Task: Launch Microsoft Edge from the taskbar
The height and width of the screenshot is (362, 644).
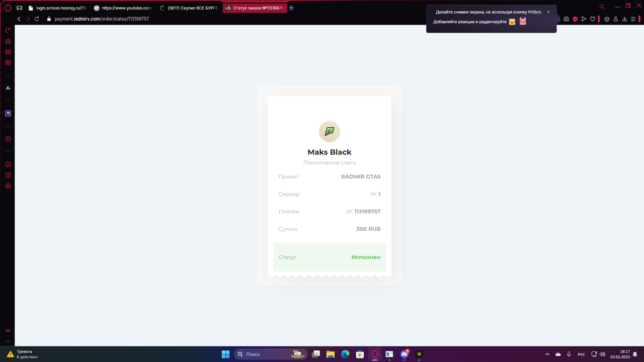Action: click(345, 354)
